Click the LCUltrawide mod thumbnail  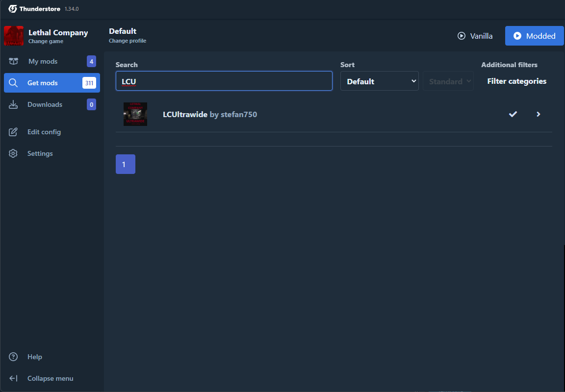click(x=135, y=114)
